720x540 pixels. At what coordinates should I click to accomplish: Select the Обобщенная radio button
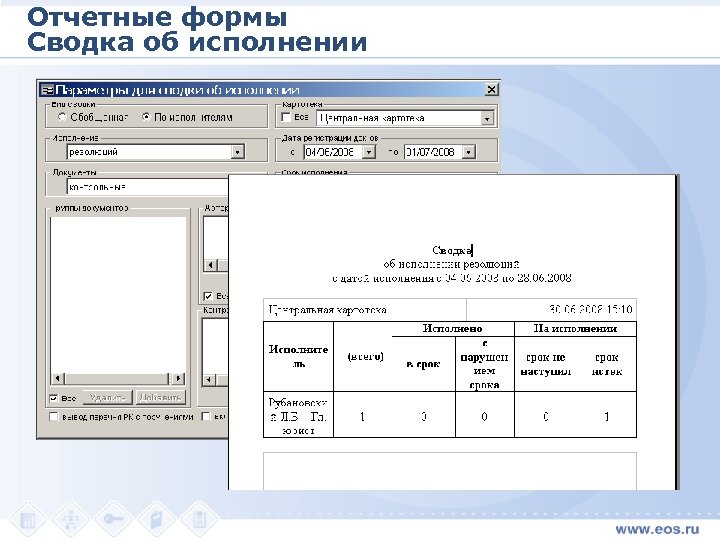pyautogui.click(x=62, y=117)
